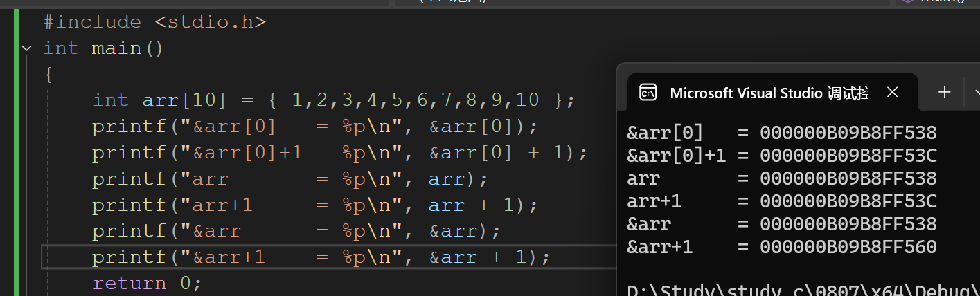Screen dimensions: 980x296
Task: Click the printf line with argument &arr
Action: (296, 231)
